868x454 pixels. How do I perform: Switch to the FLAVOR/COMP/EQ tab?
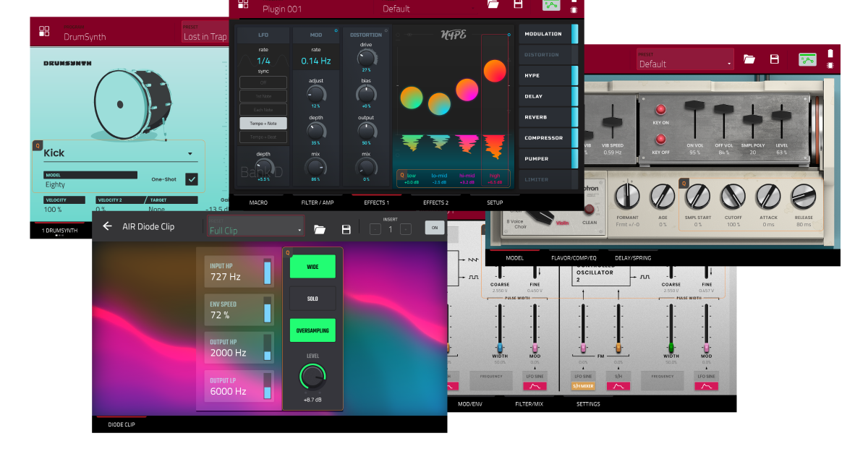point(573,257)
